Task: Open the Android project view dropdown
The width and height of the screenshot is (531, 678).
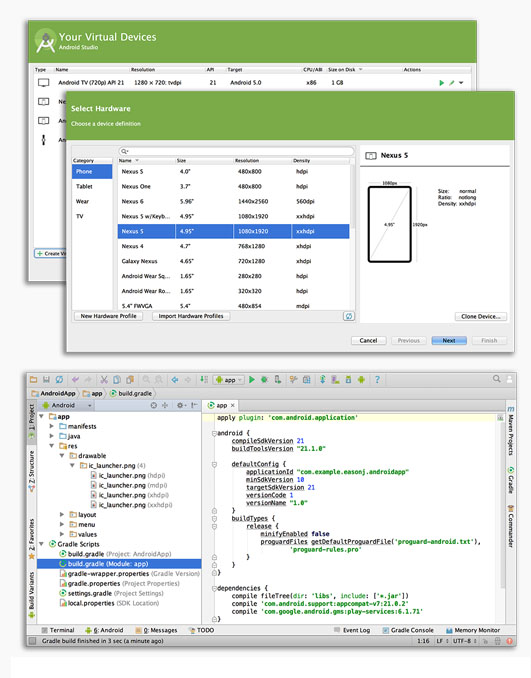Action: point(66,405)
